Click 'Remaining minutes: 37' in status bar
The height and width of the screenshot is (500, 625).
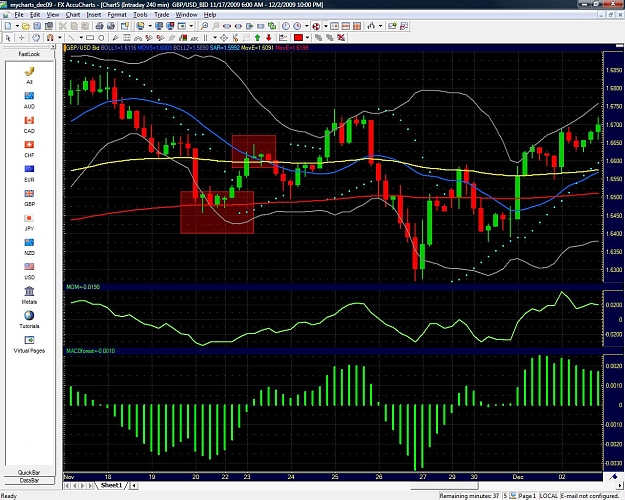pyautogui.click(x=469, y=496)
